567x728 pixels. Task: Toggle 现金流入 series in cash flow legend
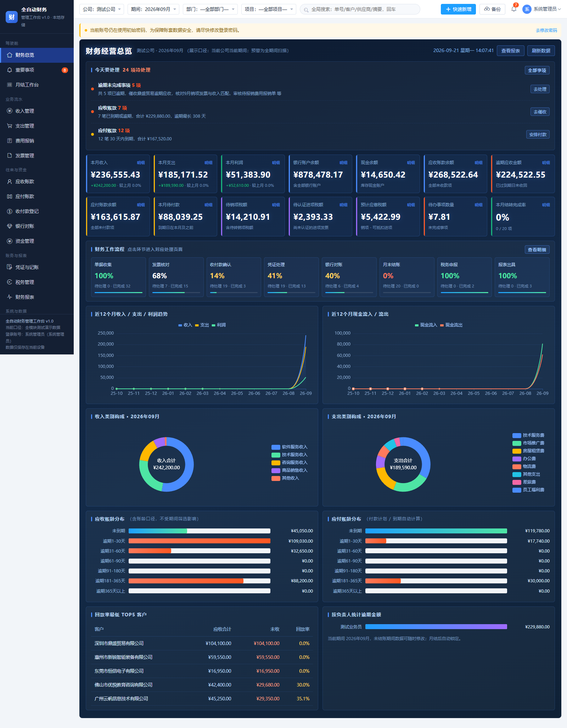426,325
